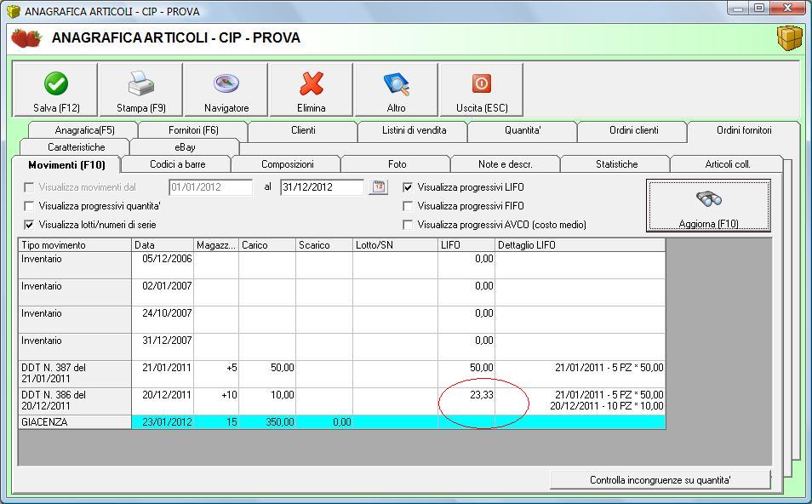The image size is (812, 504).
Task: Click the Salva (F12) green checkmark button
Action: [55, 89]
